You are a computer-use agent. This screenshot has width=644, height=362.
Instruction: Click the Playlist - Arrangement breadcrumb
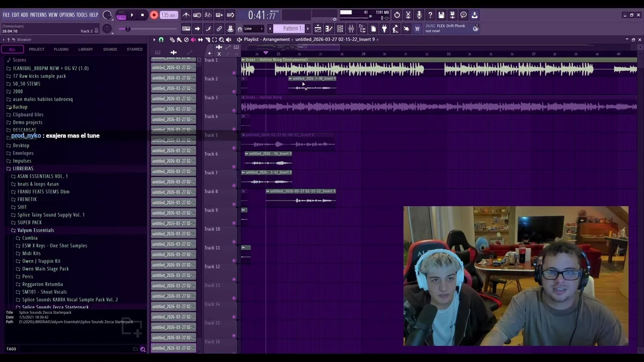click(267, 39)
